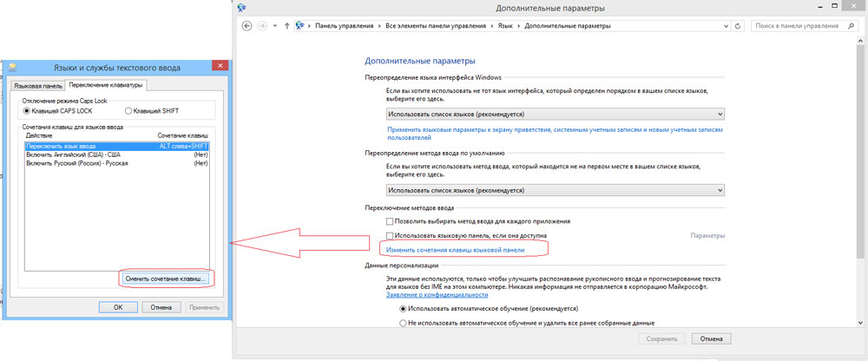This screenshot has width=868, height=361.
Task: Switch to the «Языковая панель» tab
Action: [37, 85]
